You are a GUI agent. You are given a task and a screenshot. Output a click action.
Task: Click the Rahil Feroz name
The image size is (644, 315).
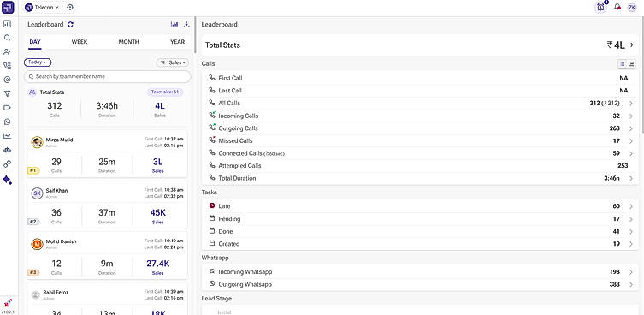click(x=56, y=293)
